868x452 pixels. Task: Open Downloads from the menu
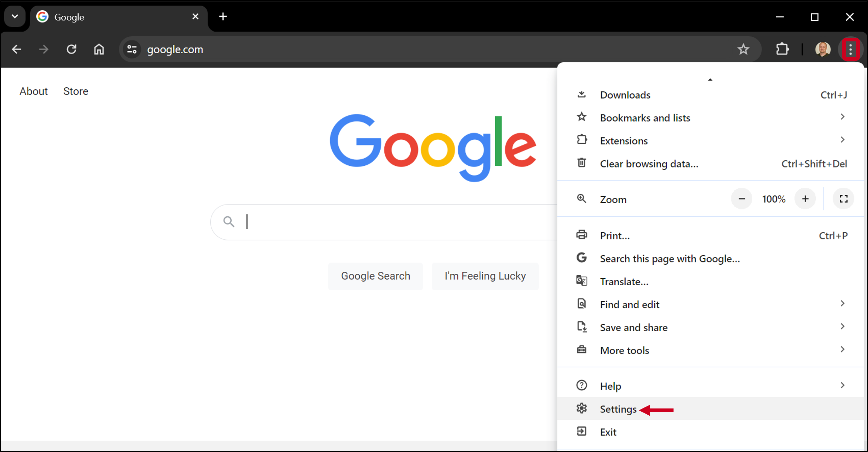pos(625,95)
